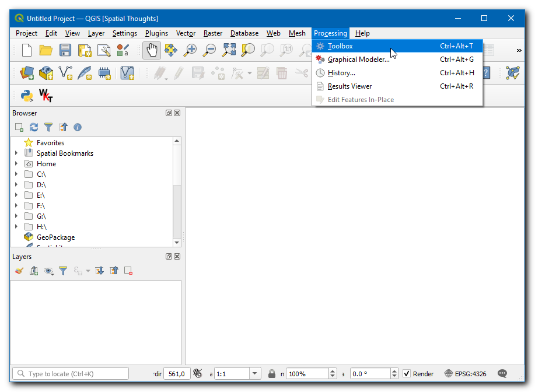Expand the Spatial Bookmarks node
Screen dimensions: 535x392
tap(16, 153)
